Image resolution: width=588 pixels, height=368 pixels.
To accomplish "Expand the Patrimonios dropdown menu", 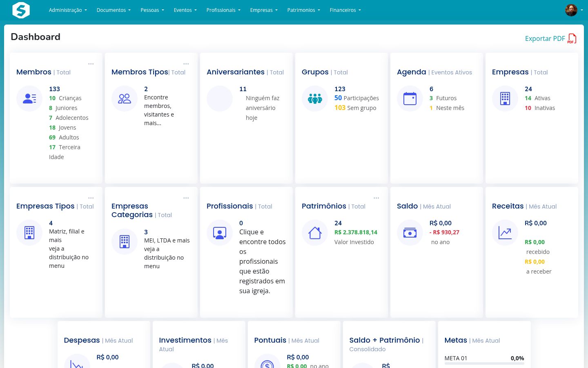I will 303,10.
